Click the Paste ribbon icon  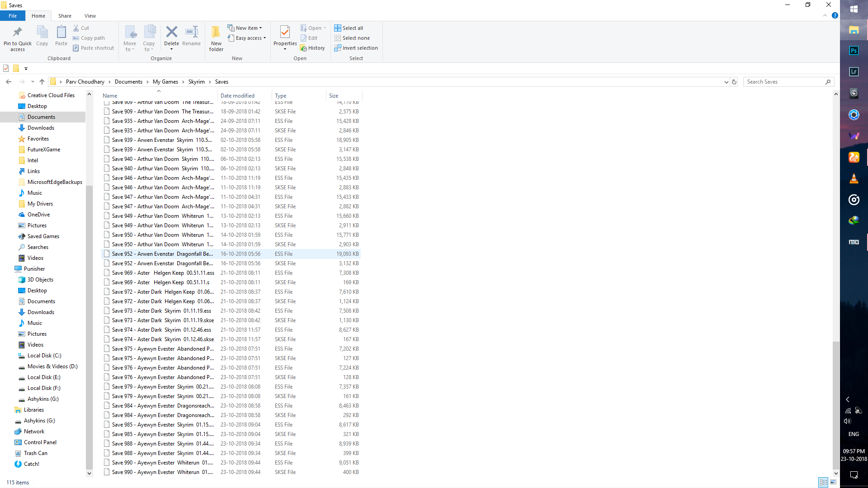(61, 33)
